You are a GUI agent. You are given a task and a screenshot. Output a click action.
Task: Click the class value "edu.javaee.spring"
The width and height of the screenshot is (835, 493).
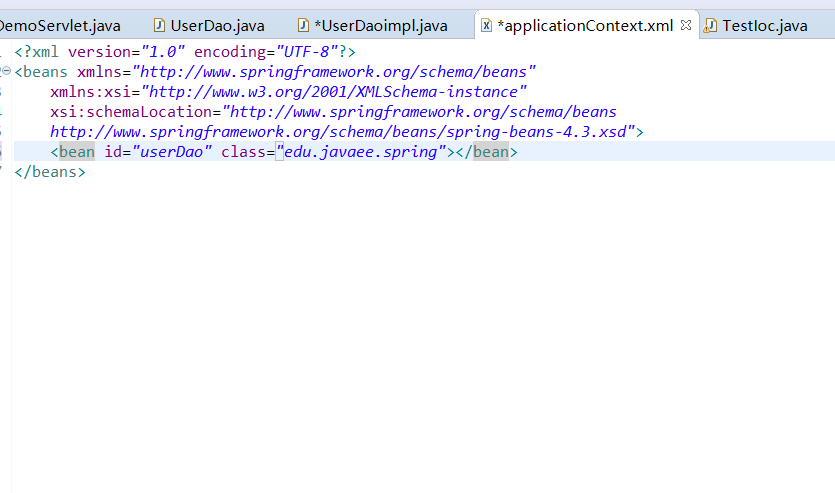point(361,152)
